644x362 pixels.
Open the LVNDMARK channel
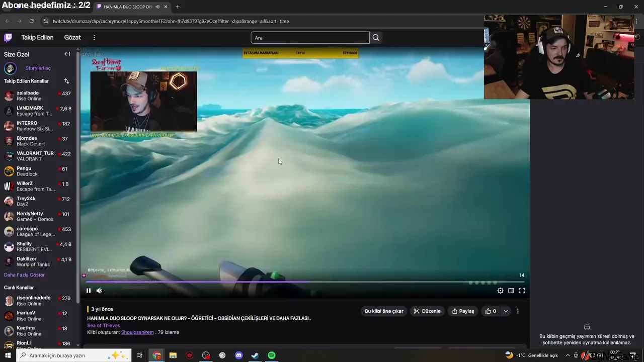tap(38, 111)
